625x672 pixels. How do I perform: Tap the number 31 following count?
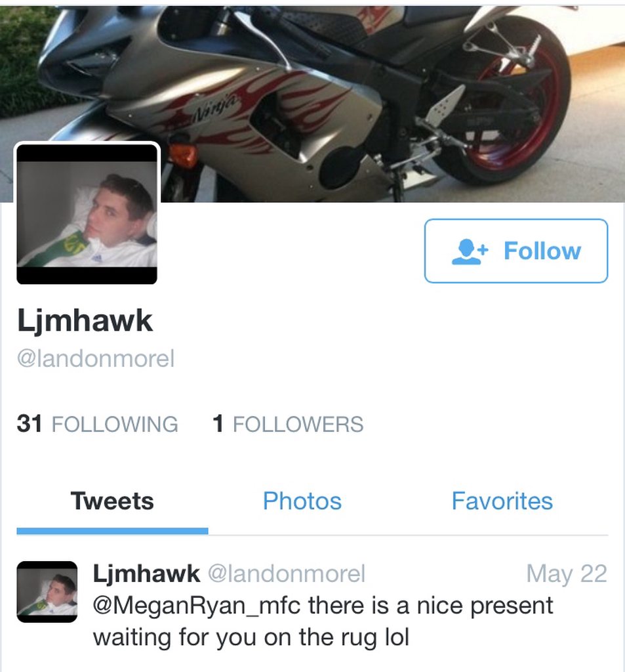point(30,423)
